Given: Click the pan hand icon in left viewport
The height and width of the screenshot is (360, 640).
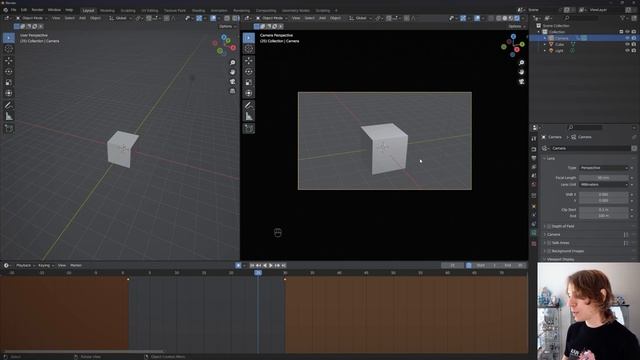Looking at the screenshot, I should tap(232, 72).
